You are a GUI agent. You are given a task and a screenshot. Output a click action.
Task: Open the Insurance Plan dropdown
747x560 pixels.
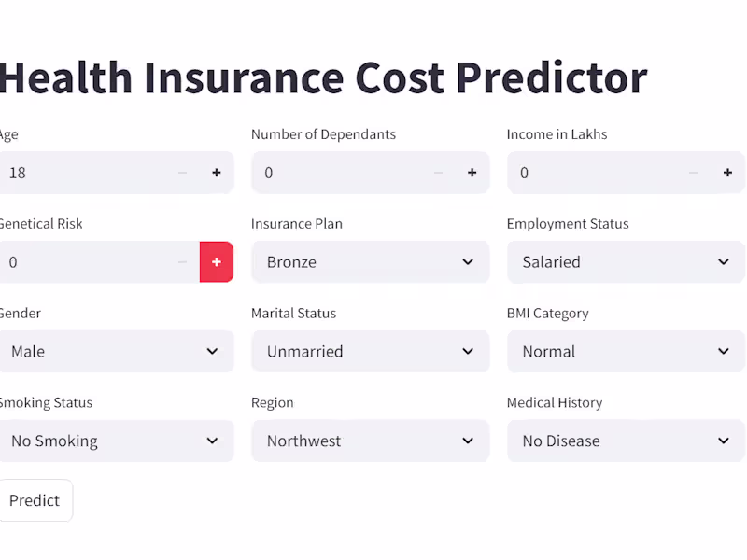(x=370, y=262)
